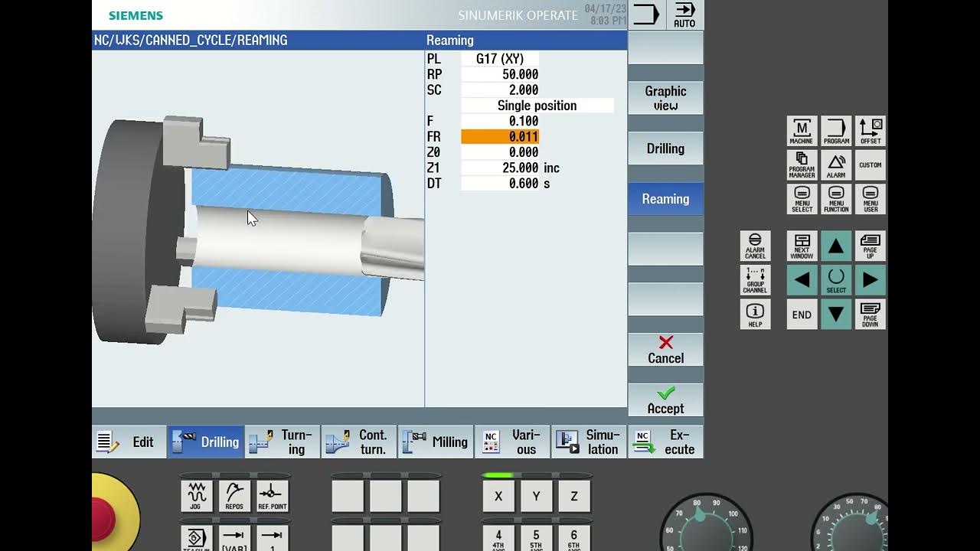Click the PAGE UP key
The height and width of the screenshot is (551, 980).
tap(871, 246)
